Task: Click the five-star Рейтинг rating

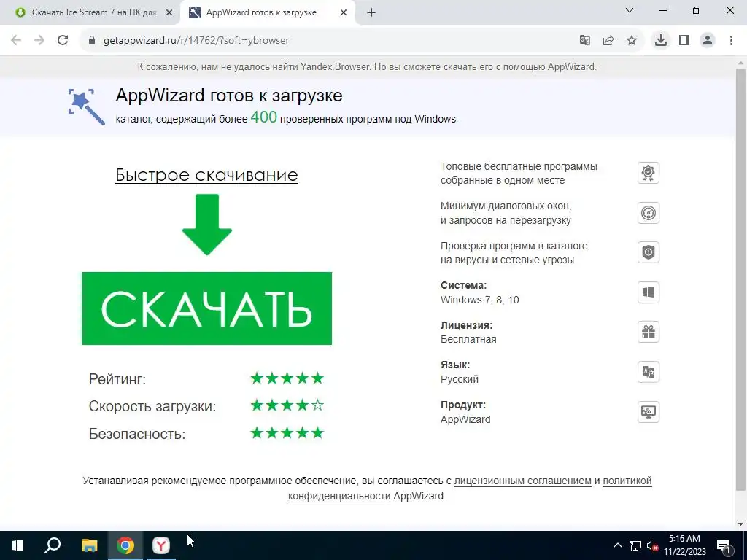Action: pos(287,378)
